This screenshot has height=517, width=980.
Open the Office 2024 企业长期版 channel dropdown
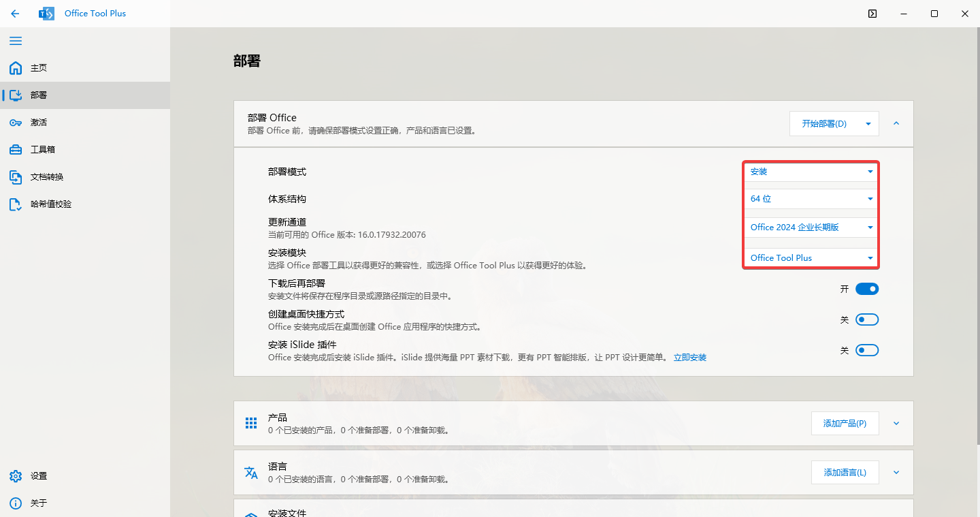click(x=810, y=227)
